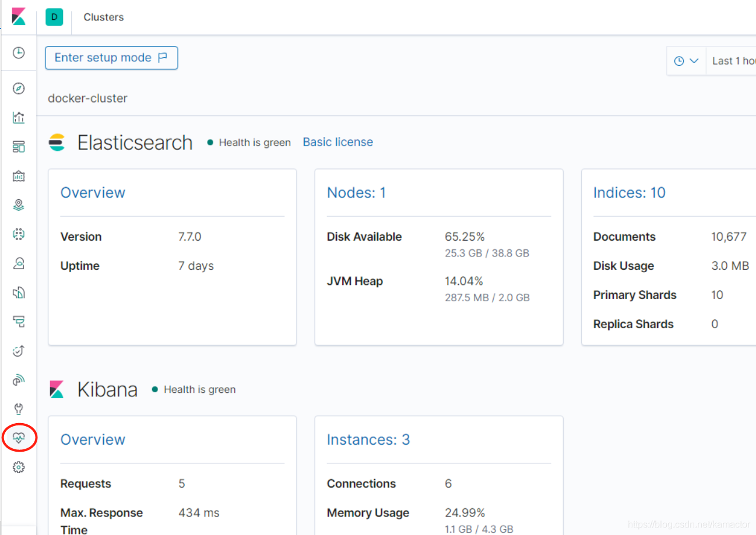Open the Visualize app from the sidebar
Viewport: 756px width, 535px height.
18,118
